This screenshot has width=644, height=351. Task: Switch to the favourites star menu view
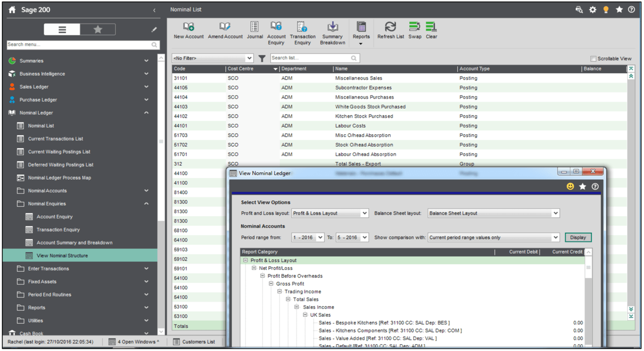(98, 30)
